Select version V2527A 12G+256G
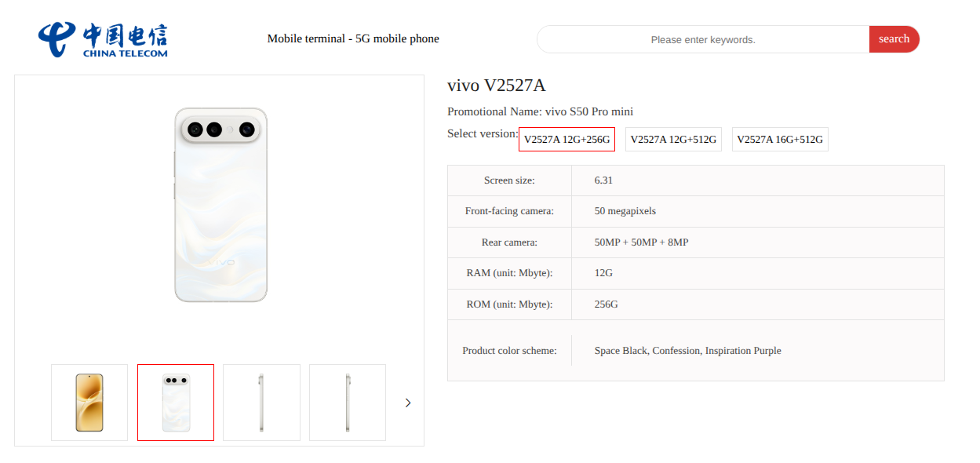Image resolution: width=980 pixels, height=463 pixels. 567,140
